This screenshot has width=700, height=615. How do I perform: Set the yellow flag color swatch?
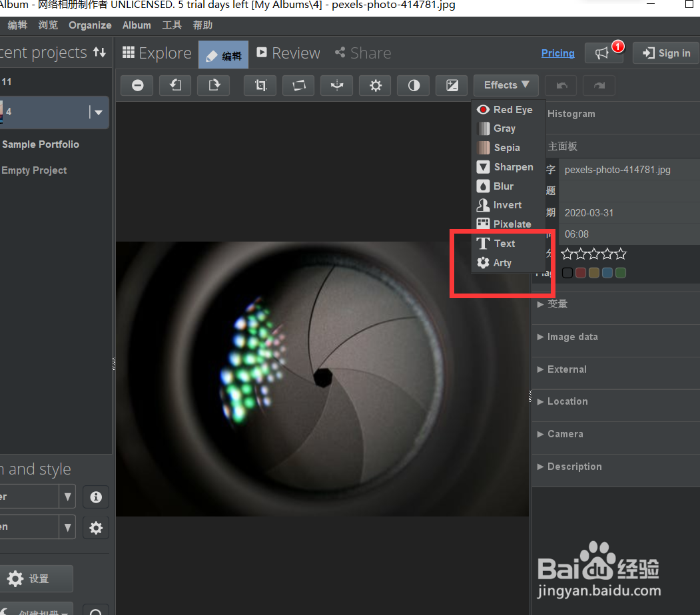(593, 273)
